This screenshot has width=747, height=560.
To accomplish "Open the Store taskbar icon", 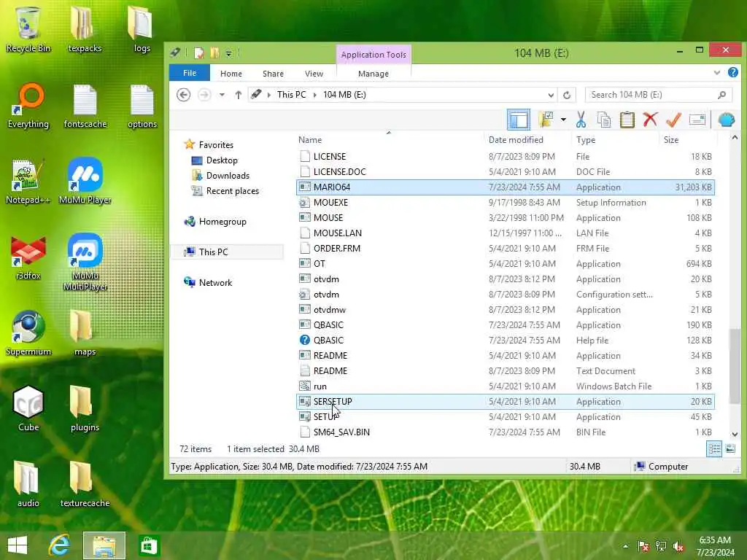I will pyautogui.click(x=148, y=545).
